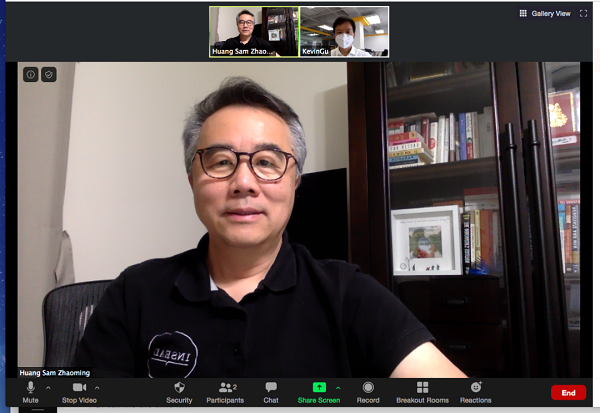Open video options arrow beside Stop Video
The image size is (600, 413).
point(97,387)
